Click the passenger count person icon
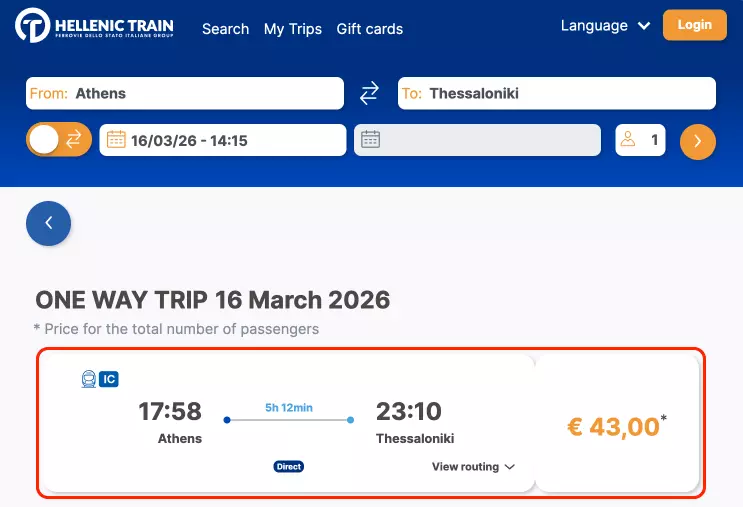This screenshot has height=507, width=743. [x=628, y=140]
